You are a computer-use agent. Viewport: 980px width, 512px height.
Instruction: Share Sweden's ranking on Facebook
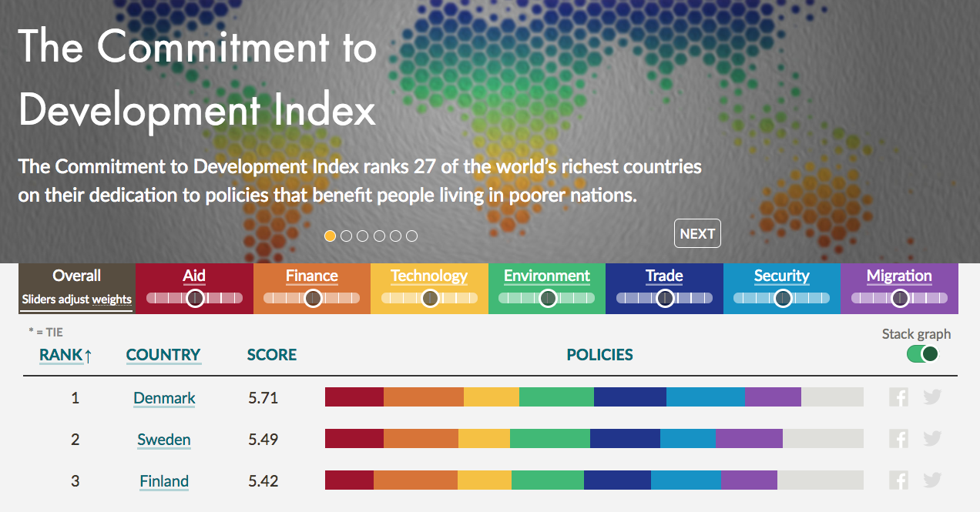[898, 438]
